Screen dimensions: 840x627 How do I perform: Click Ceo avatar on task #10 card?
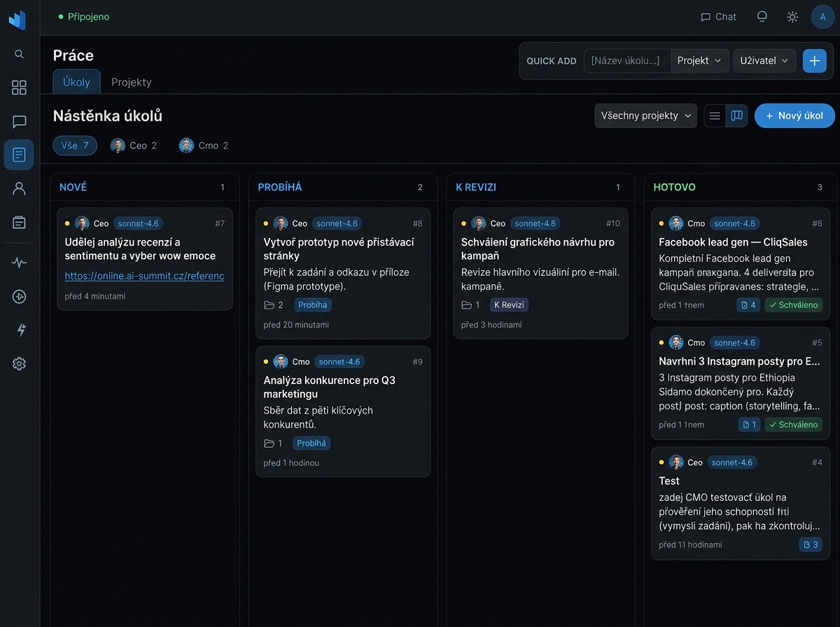pyautogui.click(x=479, y=223)
